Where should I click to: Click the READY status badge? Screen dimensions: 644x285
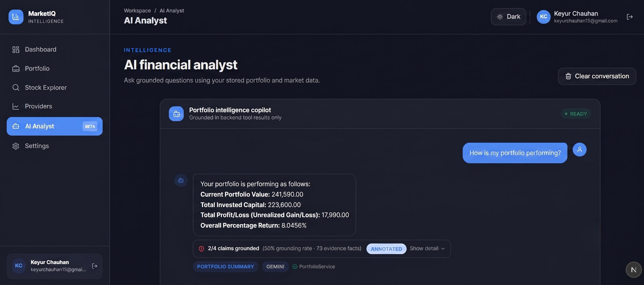[x=576, y=114]
